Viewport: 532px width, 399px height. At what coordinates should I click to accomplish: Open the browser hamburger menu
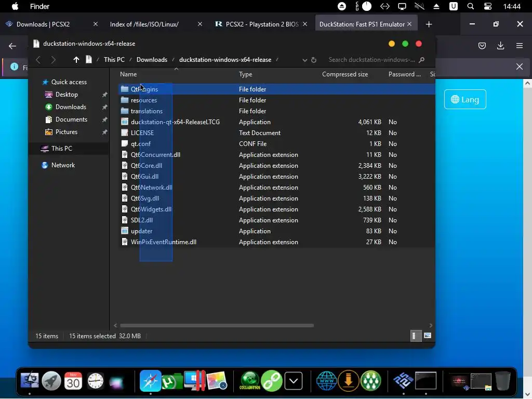click(520, 46)
